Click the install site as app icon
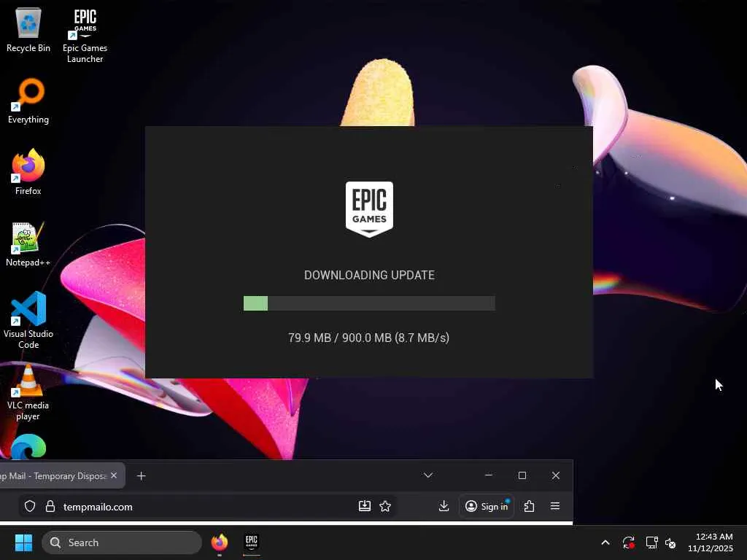This screenshot has width=747, height=560. pos(365,506)
